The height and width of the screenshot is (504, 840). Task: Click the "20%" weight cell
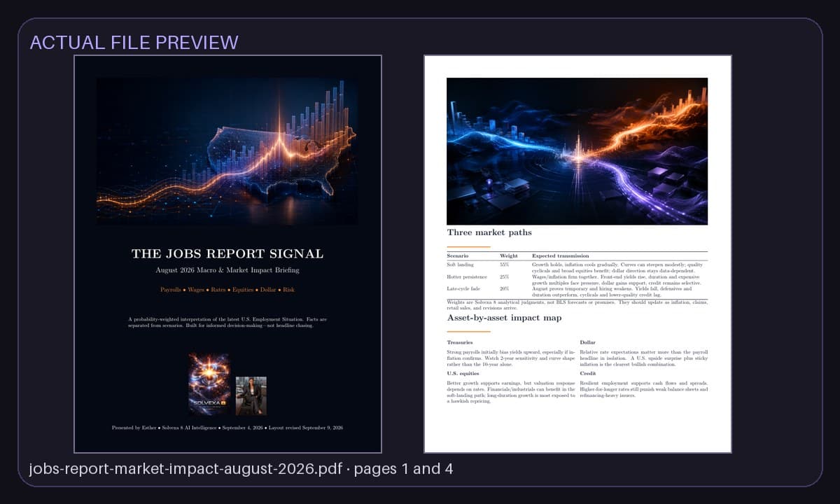[x=505, y=288]
